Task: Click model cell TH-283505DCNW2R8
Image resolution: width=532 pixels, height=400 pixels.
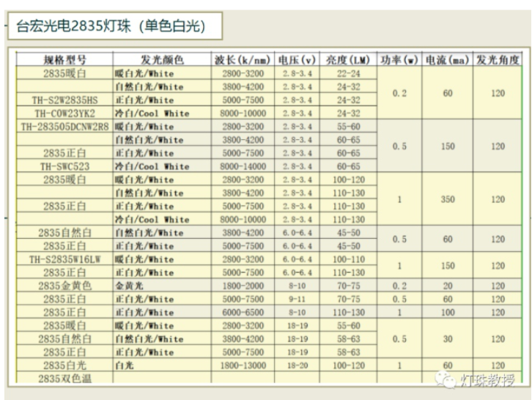Action: (64, 127)
